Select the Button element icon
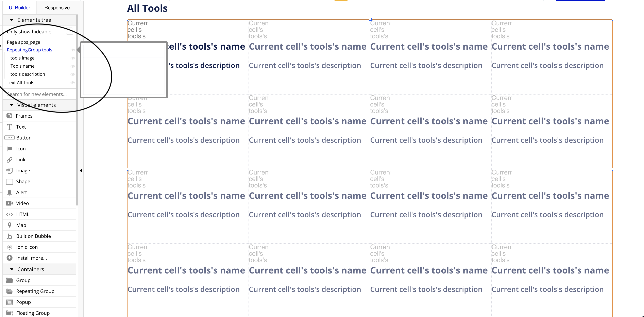The height and width of the screenshot is (317, 644). 9,138
